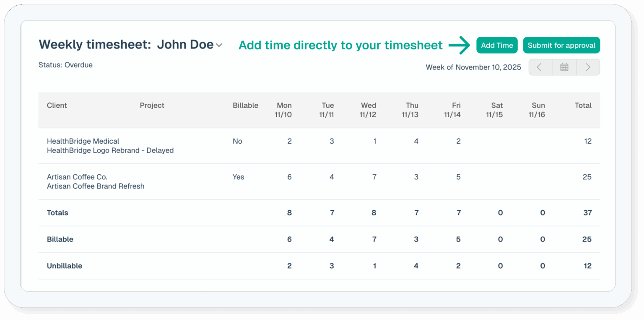Select the Sun 11/16 column header
The height and width of the screenshot is (320, 644).
coord(537,110)
